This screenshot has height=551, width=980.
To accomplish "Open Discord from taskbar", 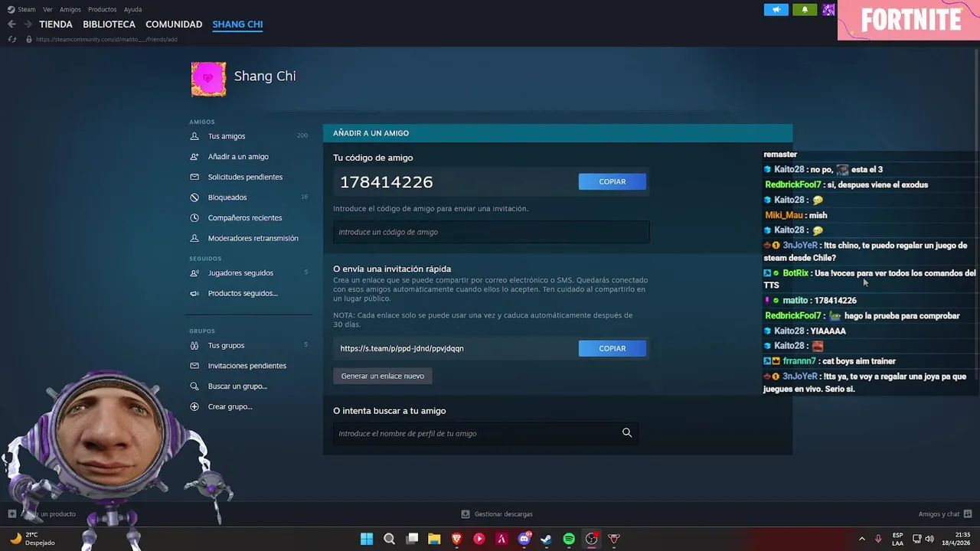I will [x=524, y=539].
